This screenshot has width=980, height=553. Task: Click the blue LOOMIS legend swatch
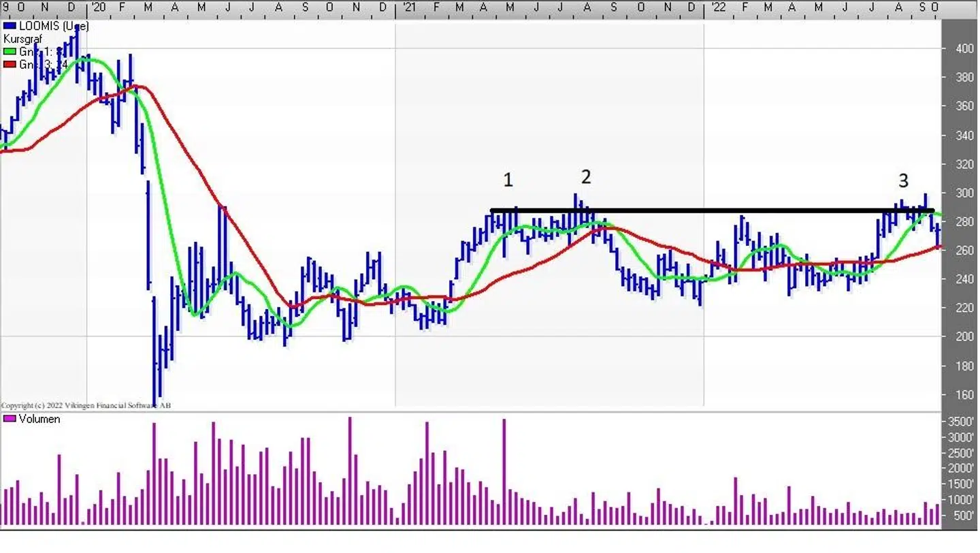pyautogui.click(x=9, y=26)
